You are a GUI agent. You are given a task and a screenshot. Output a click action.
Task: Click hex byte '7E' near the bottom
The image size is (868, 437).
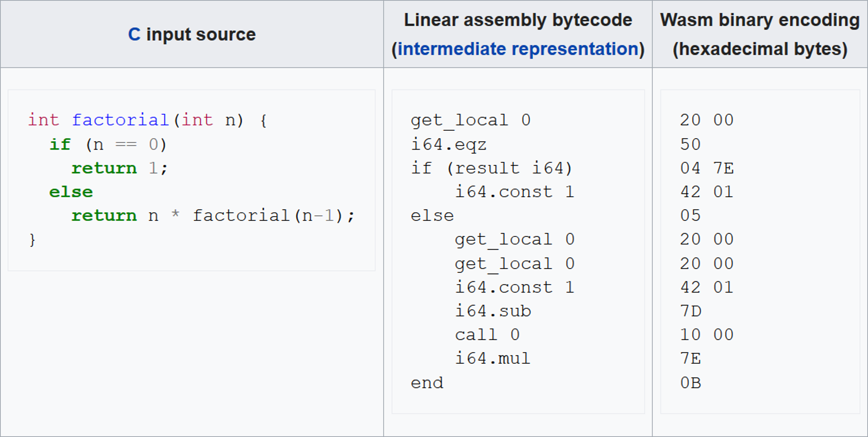point(690,359)
